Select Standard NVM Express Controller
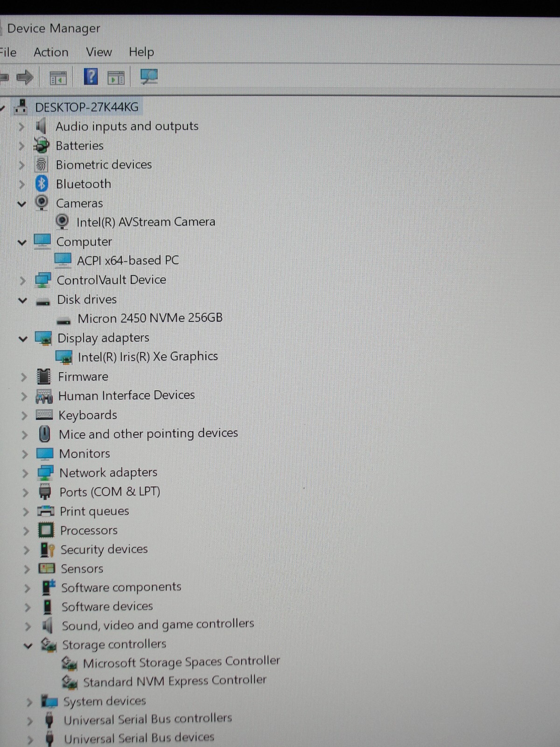 175,681
